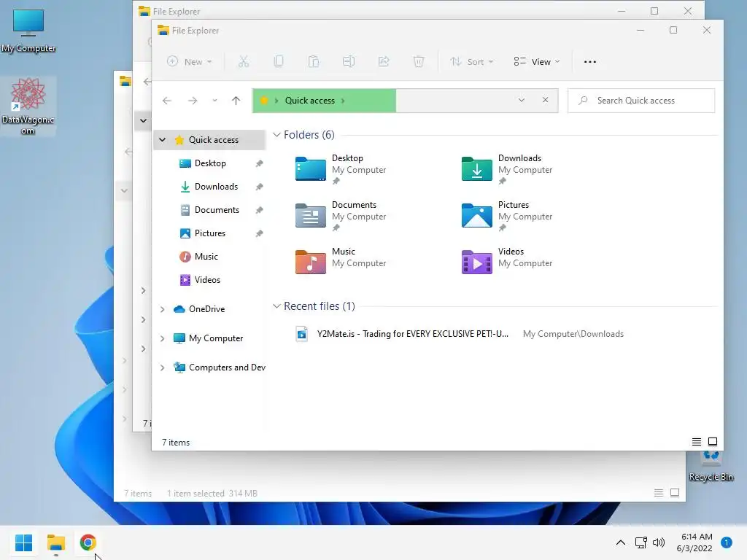This screenshot has width=747, height=560.
Task: Click the Rename icon in toolbar
Action: [348, 61]
